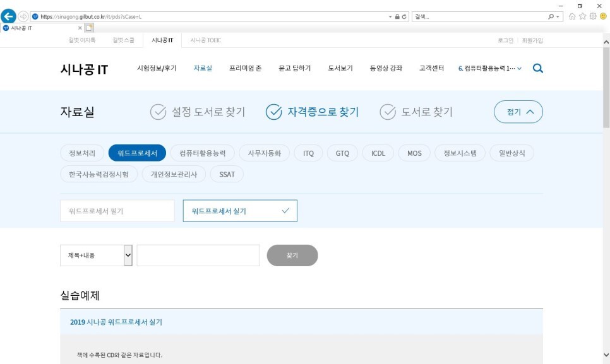610x364 pixels.
Task: Click the 회원가입 link
Action: [x=532, y=40]
